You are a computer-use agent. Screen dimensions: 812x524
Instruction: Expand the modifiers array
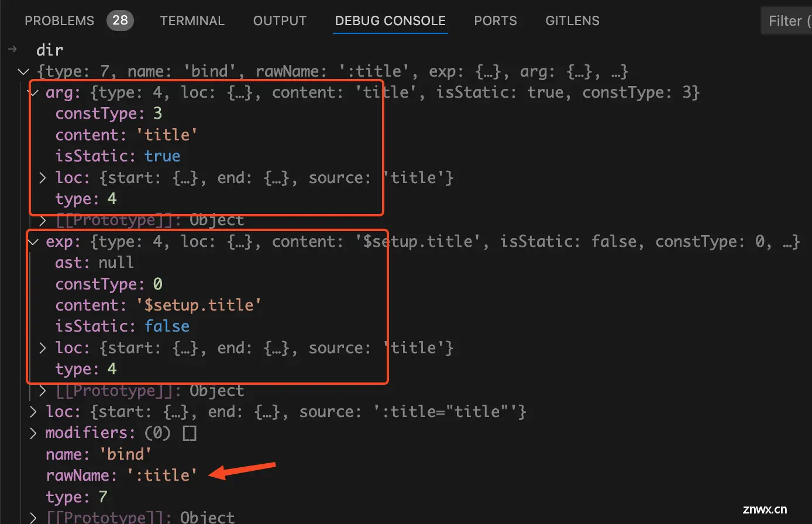tap(35, 433)
